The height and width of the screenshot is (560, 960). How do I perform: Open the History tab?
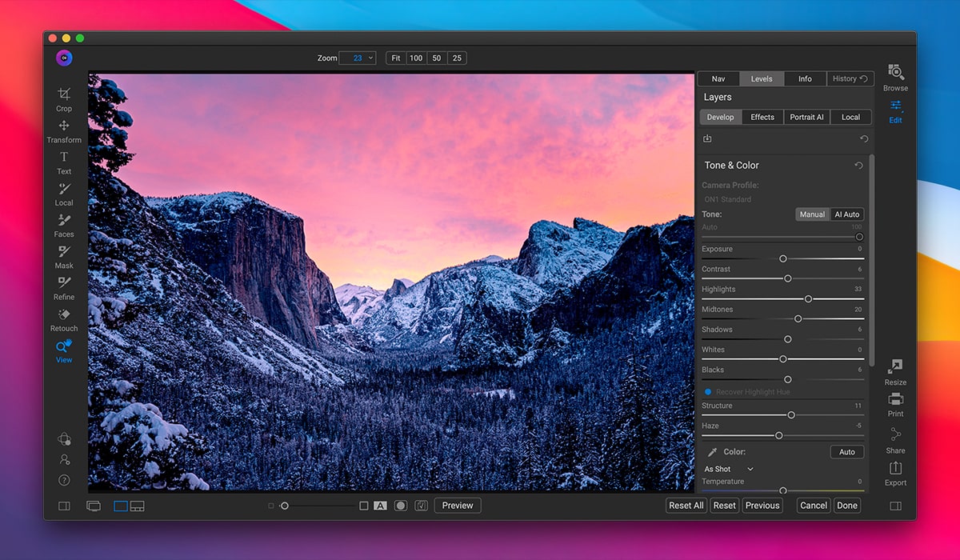pyautogui.click(x=850, y=78)
